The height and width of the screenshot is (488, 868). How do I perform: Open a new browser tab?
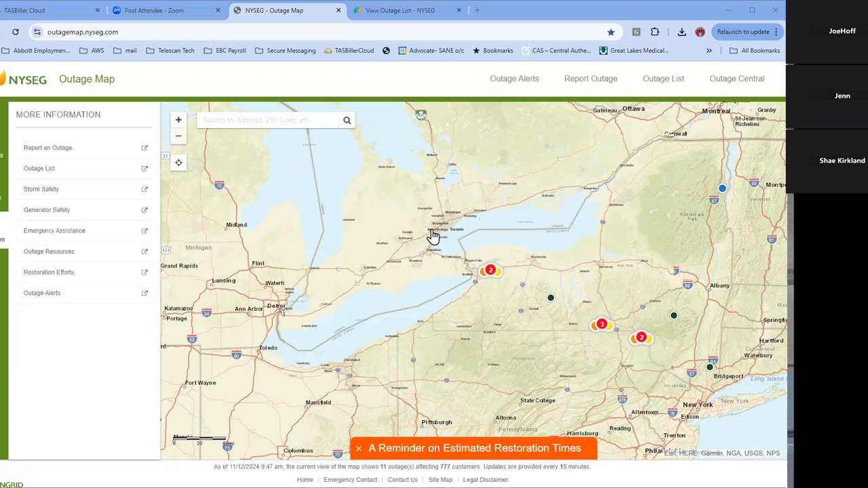[477, 10]
